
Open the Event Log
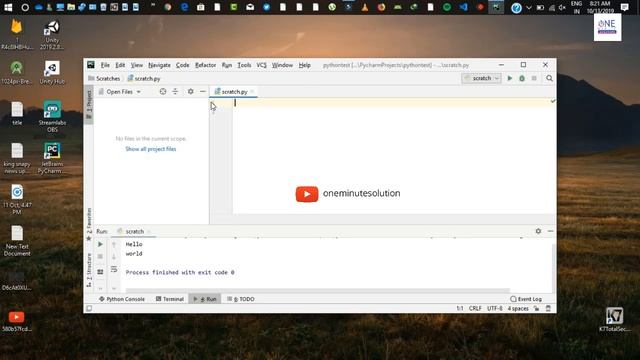click(x=526, y=299)
